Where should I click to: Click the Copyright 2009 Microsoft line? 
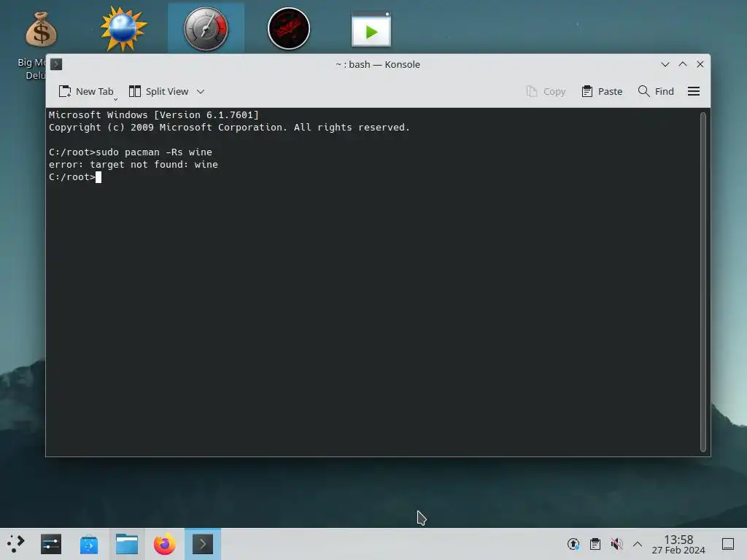pos(229,128)
